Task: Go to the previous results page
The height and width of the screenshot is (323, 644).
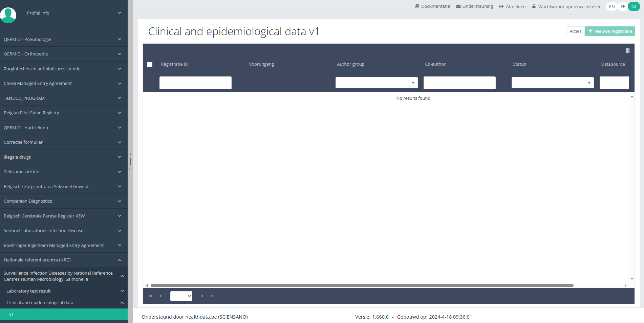Action: click(x=160, y=296)
